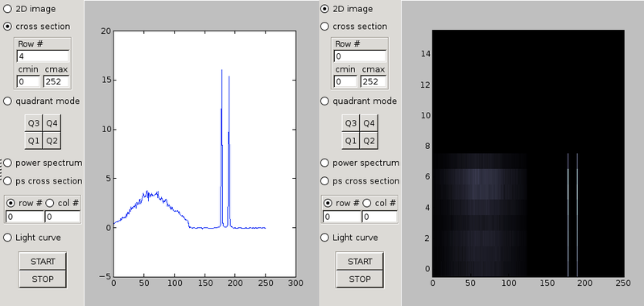Select 2D image radio in right panel
This screenshot has width=644, height=306.
pyautogui.click(x=324, y=9)
